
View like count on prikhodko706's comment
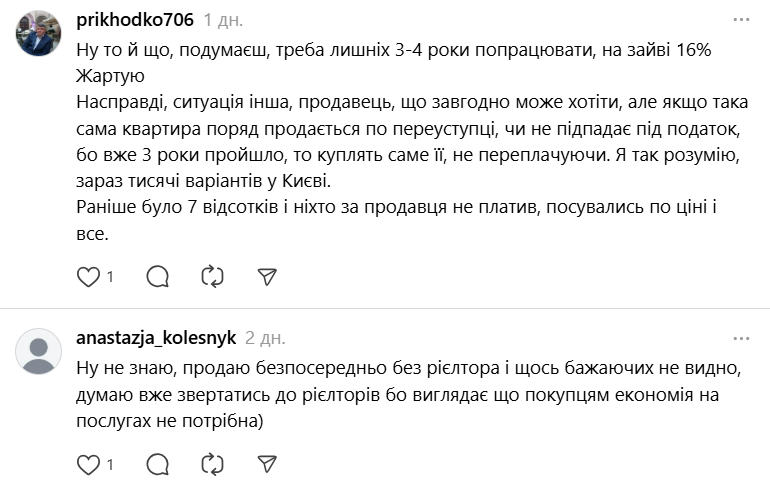point(110,277)
